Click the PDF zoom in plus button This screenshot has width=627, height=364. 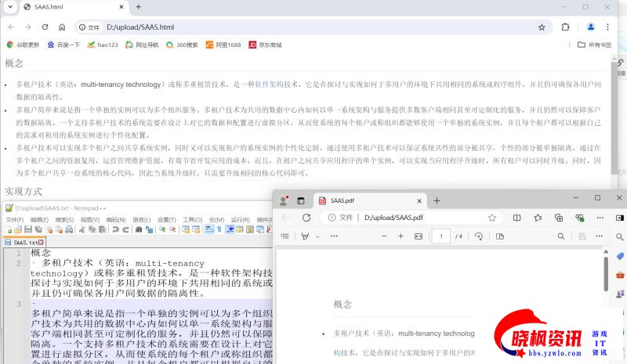401,236
